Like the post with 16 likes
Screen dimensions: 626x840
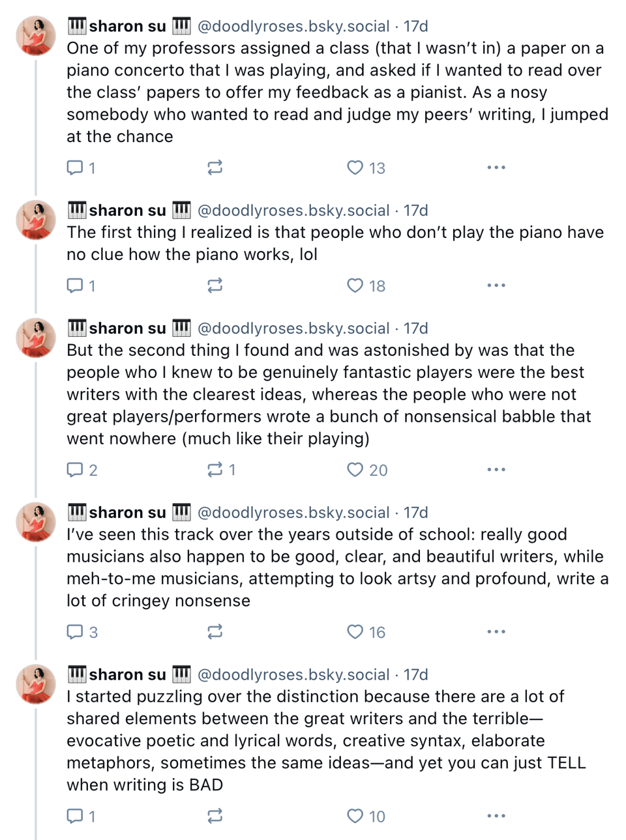tap(355, 632)
